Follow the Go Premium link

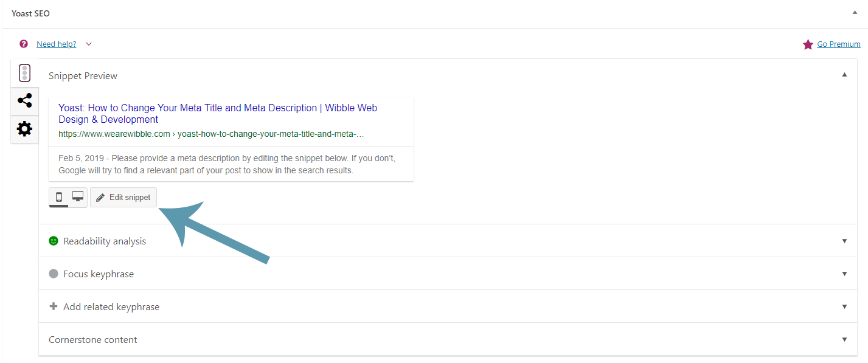(x=839, y=44)
